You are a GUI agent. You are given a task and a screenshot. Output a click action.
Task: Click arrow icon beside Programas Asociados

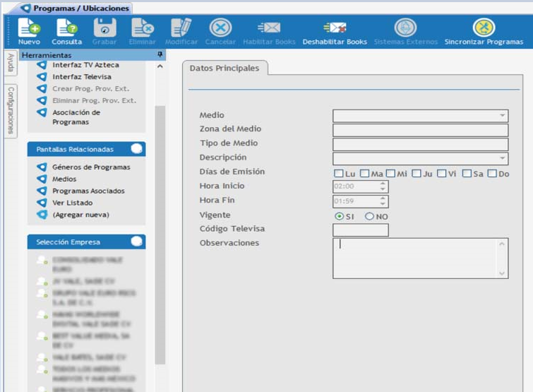[x=42, y=191]
